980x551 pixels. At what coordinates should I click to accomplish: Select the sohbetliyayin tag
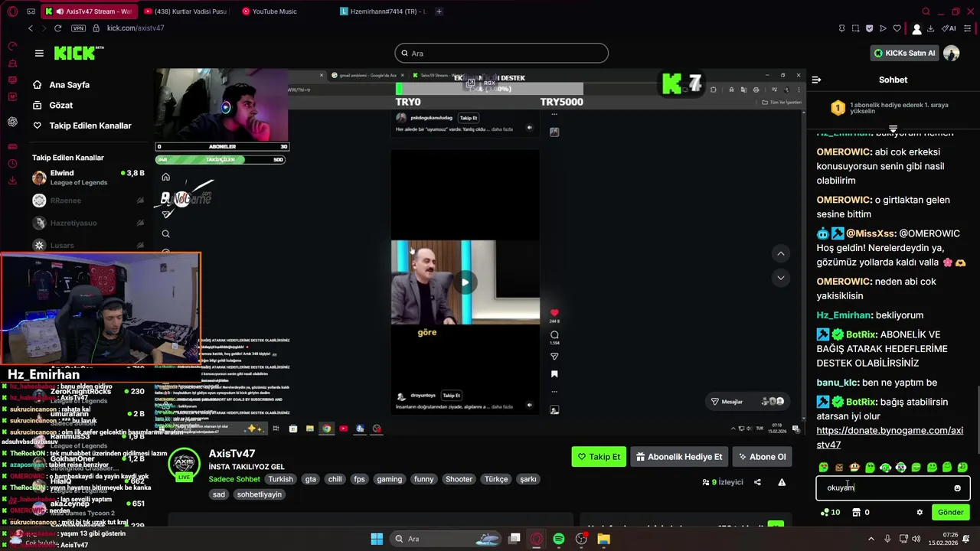click(259, 494)
